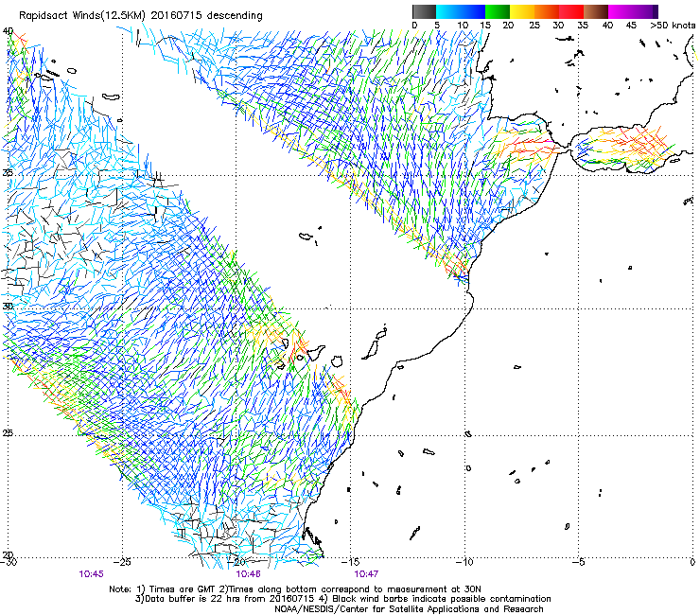Viewport: 700px width, 615px height.
Task: Click the purple '10:46' time label
Action: pos(248,574)
